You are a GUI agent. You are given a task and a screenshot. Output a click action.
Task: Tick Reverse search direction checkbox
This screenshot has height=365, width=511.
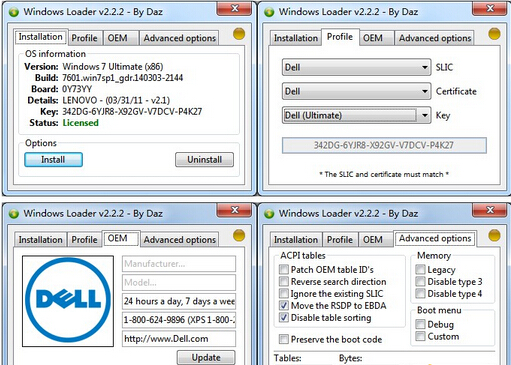pyautogui.click(x=284, y=281)
